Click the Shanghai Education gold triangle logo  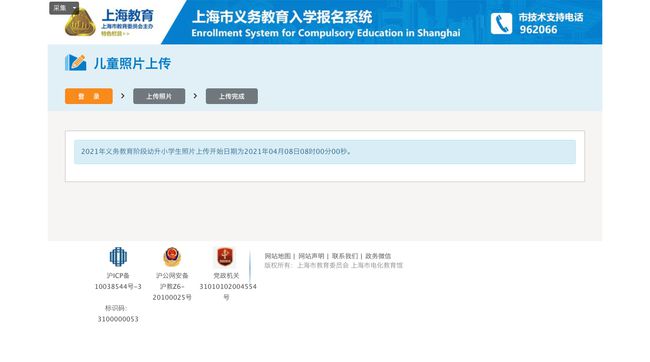80,24
